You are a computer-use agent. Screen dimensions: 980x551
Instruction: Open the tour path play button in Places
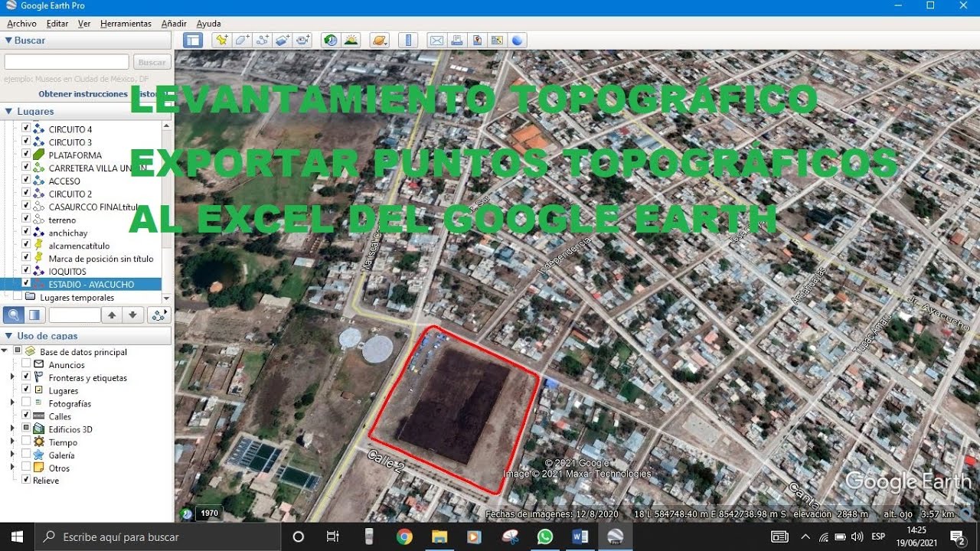point(159,315)
